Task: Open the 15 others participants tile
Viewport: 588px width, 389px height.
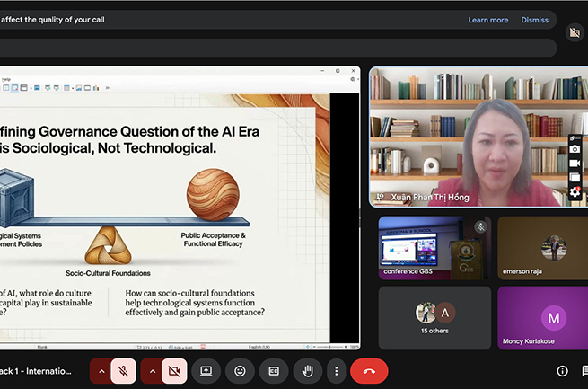Action: 434,317
